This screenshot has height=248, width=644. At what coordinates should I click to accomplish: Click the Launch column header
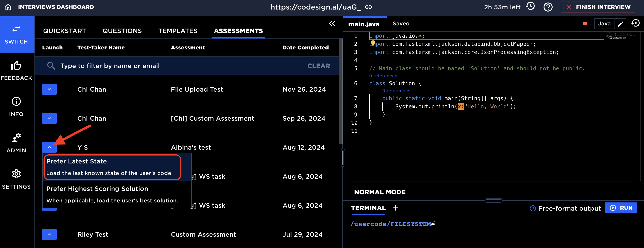click(x=52, y=48)
